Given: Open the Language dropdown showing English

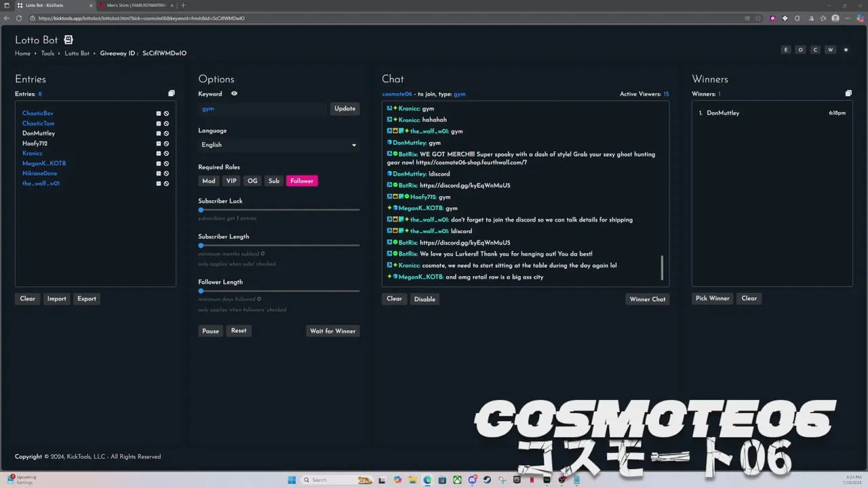Looking at the screenshot, I should (279, 145).
